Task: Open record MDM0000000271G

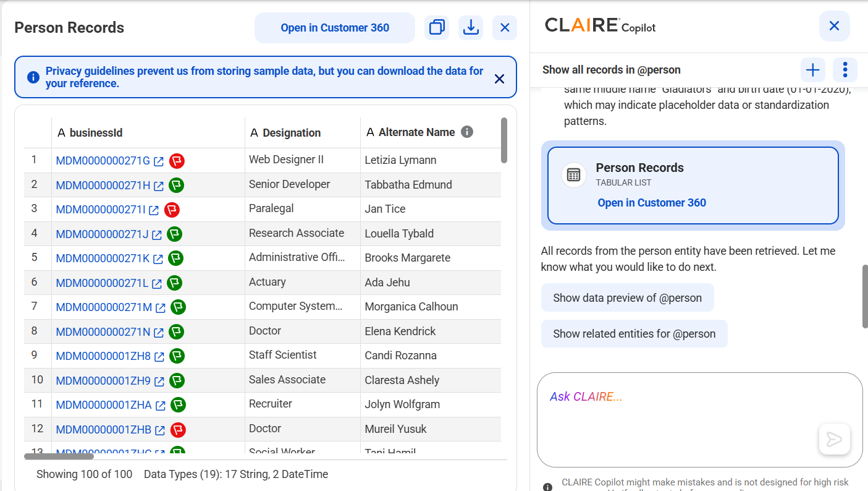Action: point(103,161)
